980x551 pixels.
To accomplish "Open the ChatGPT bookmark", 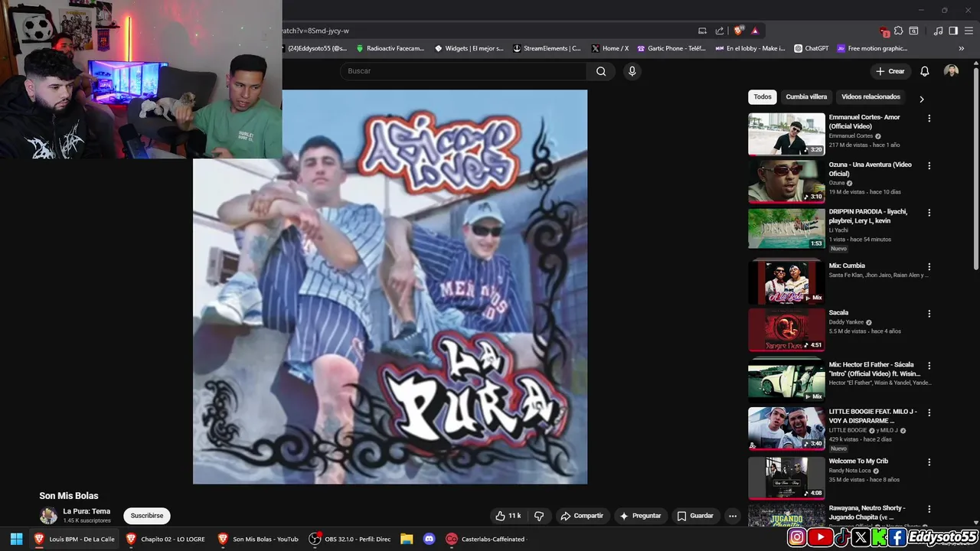I will (811, 48).
